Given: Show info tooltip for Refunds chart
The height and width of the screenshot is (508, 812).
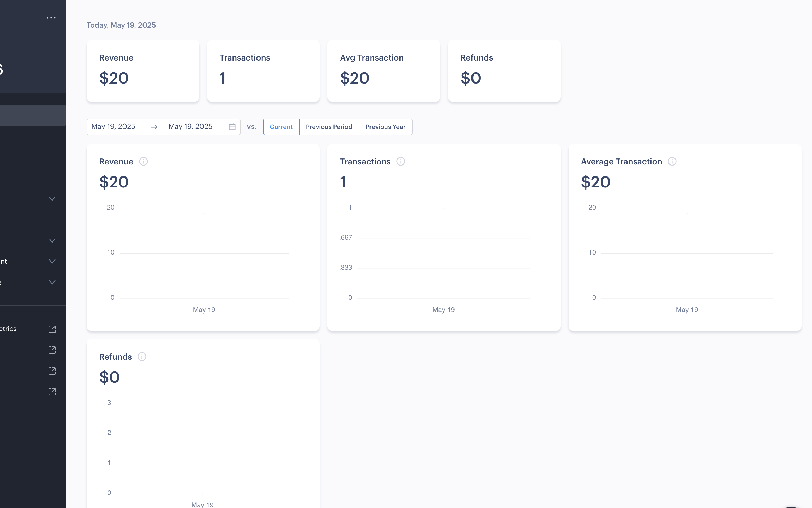Looking at the screenshot, I should point(142,357).
